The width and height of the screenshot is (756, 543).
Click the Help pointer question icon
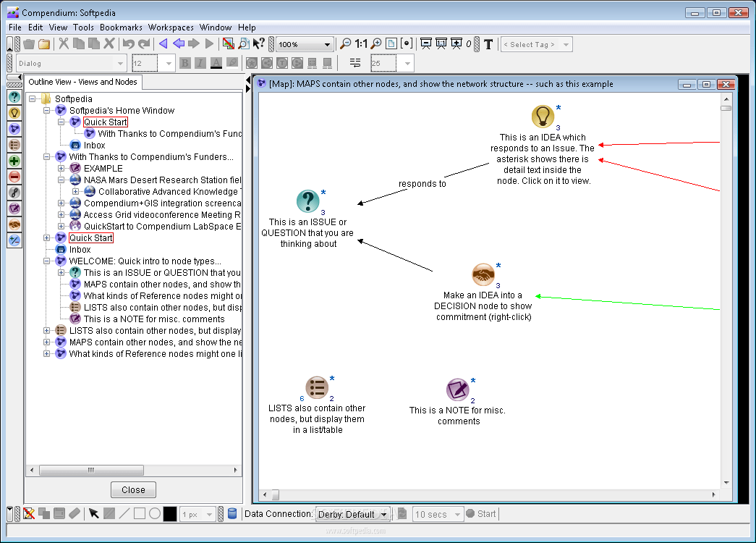point(259,44)
